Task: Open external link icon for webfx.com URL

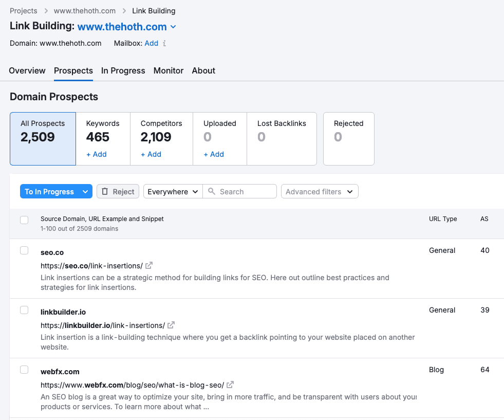Action: click(231, 385)
